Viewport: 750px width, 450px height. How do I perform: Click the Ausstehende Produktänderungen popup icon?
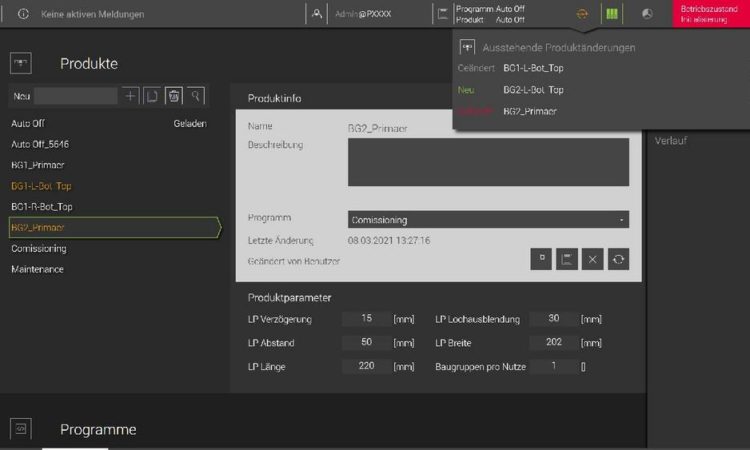click(467, 47)
